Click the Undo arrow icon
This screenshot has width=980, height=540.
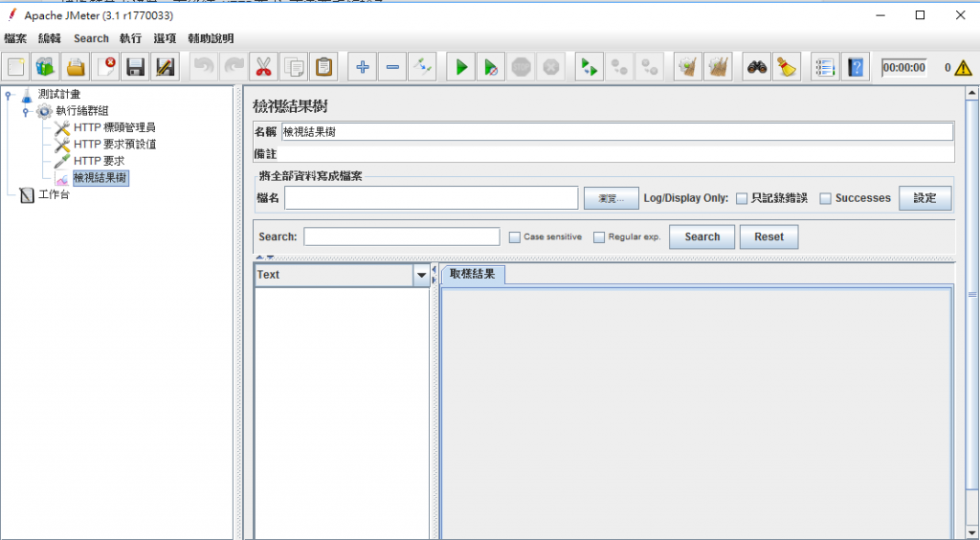[204, 67]
